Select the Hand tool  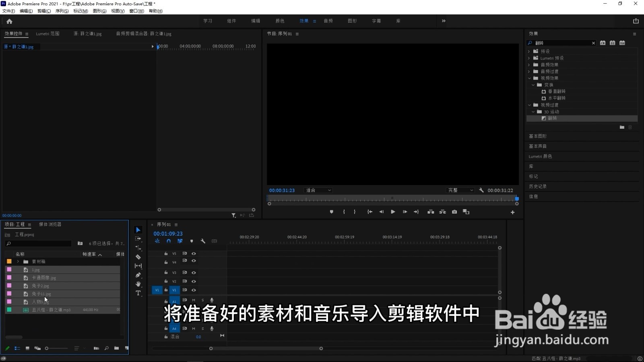tap(138, 284)
